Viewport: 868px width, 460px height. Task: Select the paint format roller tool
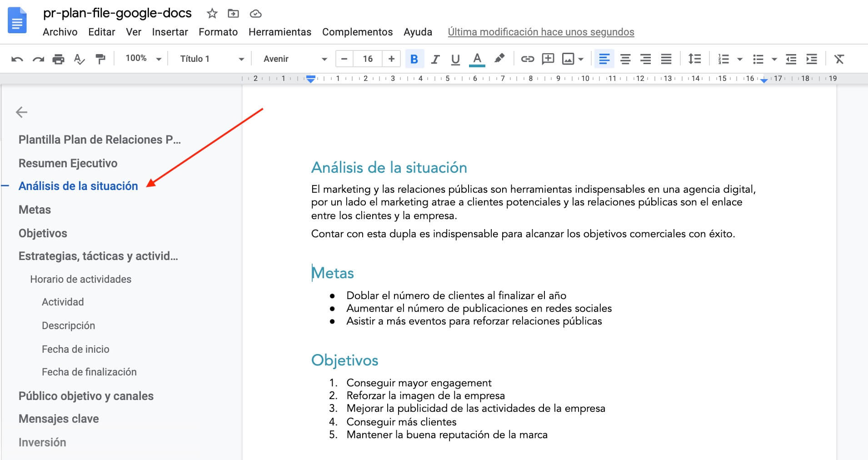coord(100,59)
